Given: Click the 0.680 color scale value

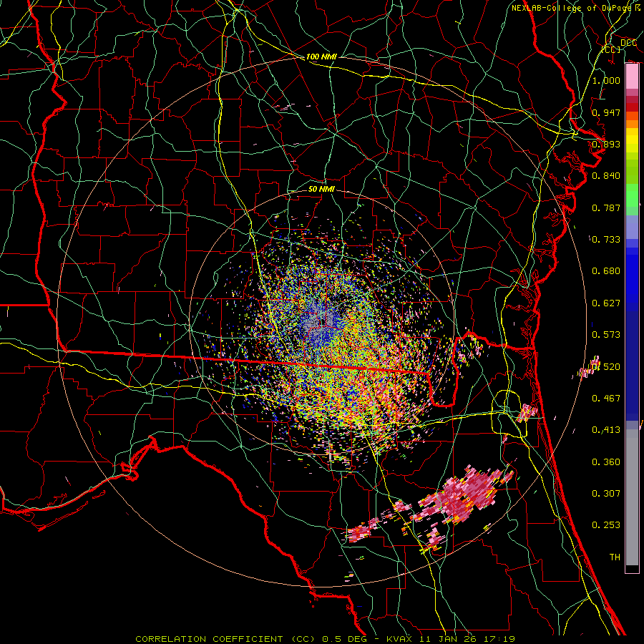Looking at the screenshot, I should click(606, 271).
